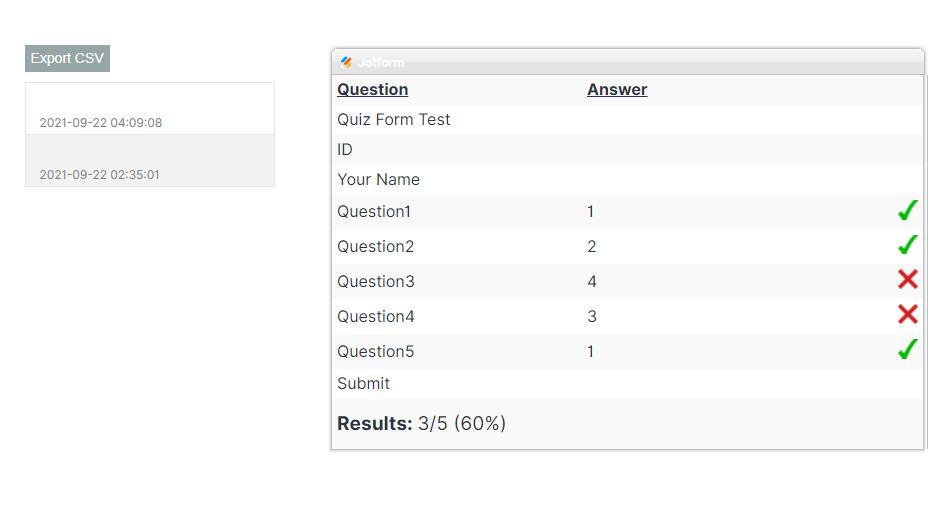Click the Question4 row label
Screen dimensions: 951x510
pyautogui.click(x=375, y=317)
